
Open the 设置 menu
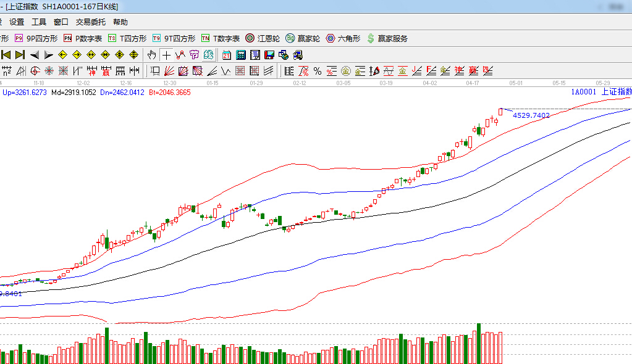pos(17,22)
